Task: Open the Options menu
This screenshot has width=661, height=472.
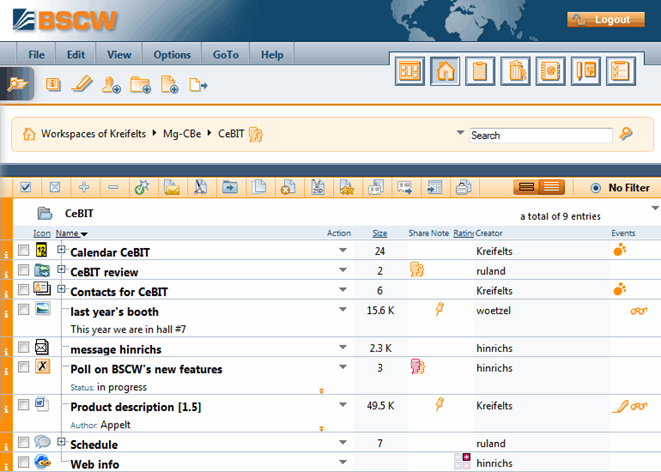Action: [x=172, y=55]
